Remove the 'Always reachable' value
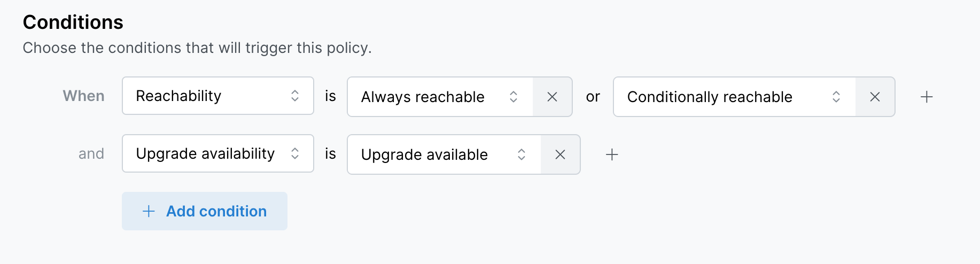Viewport: 980px width, 264px height. (x=553, y=97)
